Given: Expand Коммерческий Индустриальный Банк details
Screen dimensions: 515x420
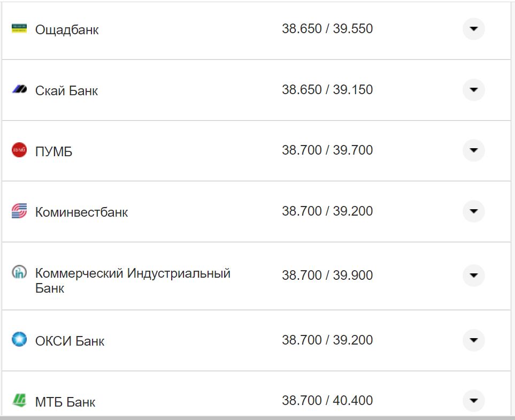Looking at the screenshot, I should (473, 276).
